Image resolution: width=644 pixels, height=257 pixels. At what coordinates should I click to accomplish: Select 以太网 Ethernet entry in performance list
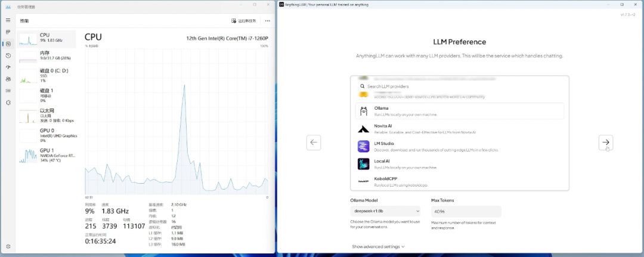(x=47, y=115)
